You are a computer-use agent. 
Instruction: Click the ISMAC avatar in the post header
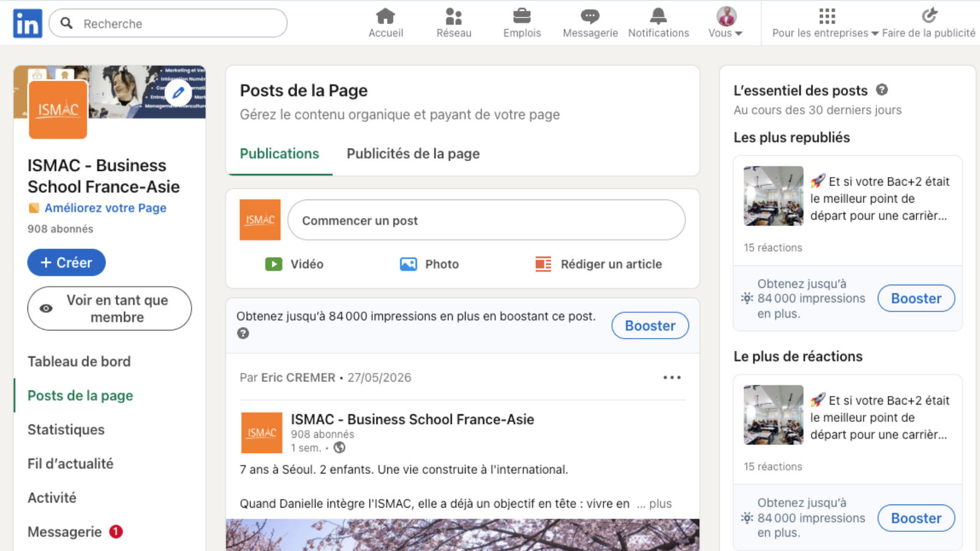[x=262, y=433]
